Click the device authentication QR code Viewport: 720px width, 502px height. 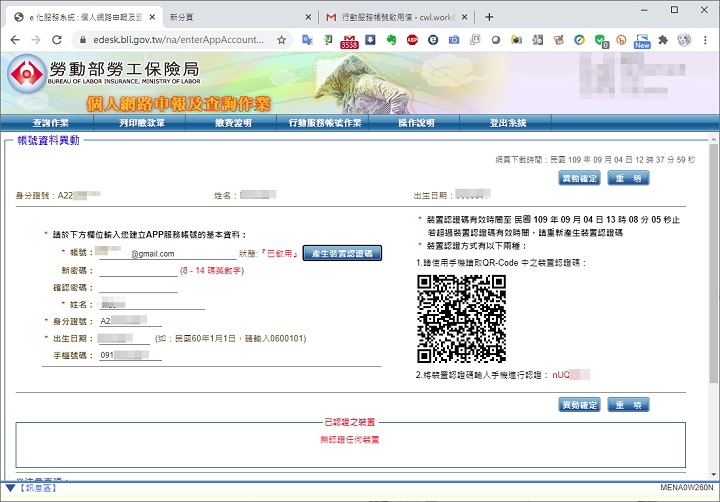point(461,319)
